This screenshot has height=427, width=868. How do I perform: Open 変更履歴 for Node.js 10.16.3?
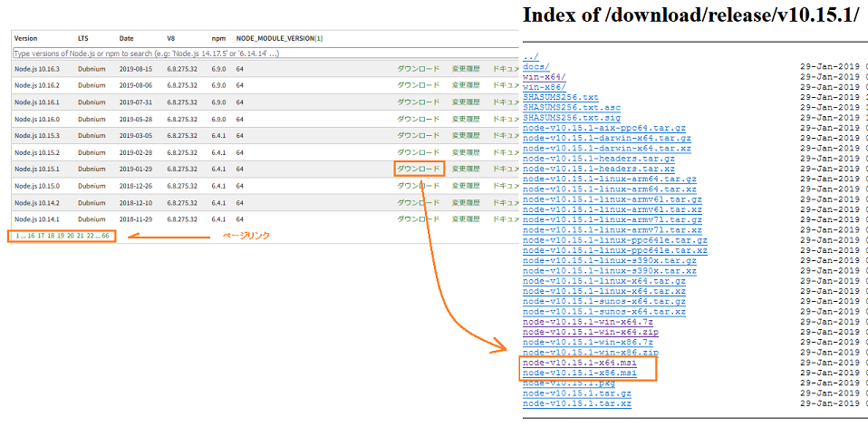(466, 69)
